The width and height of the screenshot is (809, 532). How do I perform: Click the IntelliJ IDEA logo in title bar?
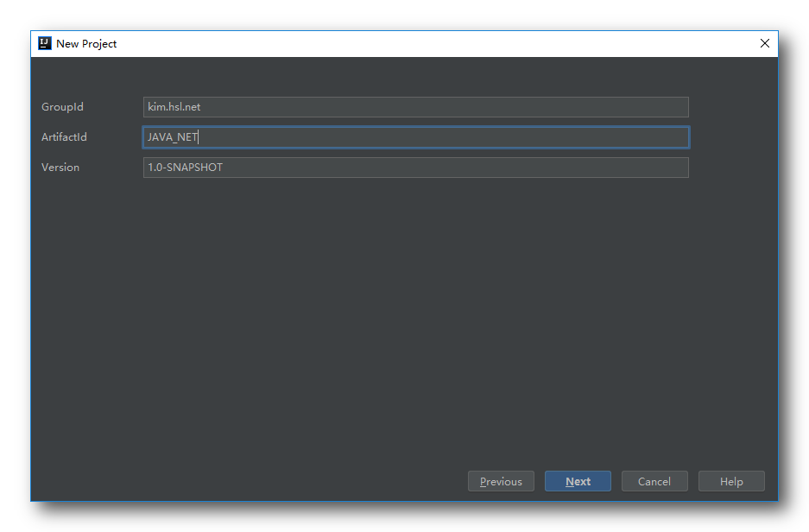coord(45,43)
